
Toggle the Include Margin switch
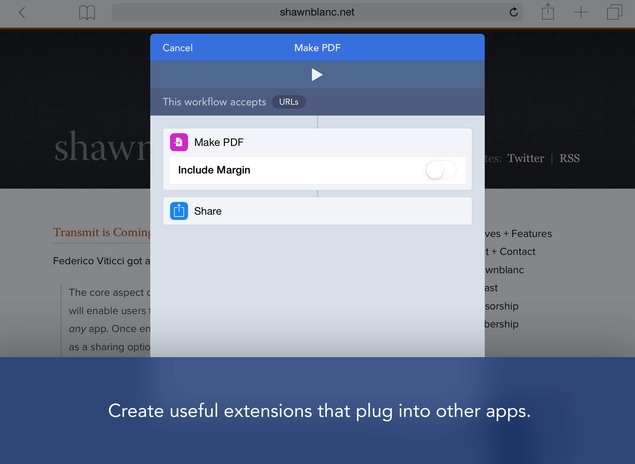(x=441, y=170)
